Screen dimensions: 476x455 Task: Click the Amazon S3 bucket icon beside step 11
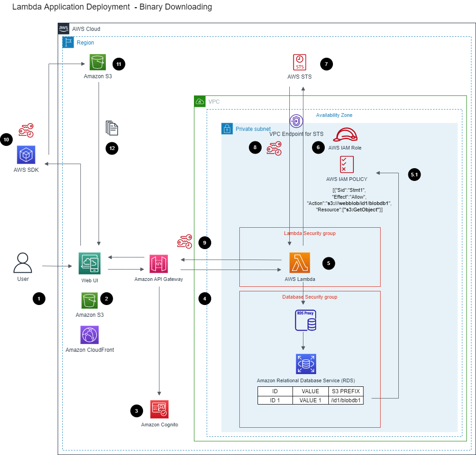coord(98,62)
